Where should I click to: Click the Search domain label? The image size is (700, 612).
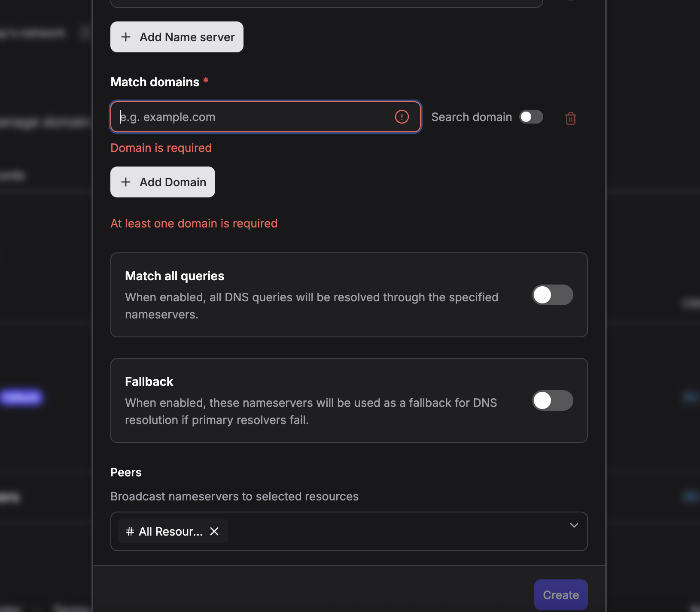[x=471, y=117]
